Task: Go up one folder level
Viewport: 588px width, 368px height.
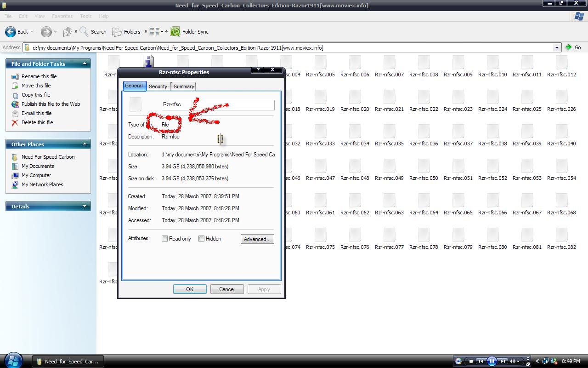Action: [x=68, y=32]
